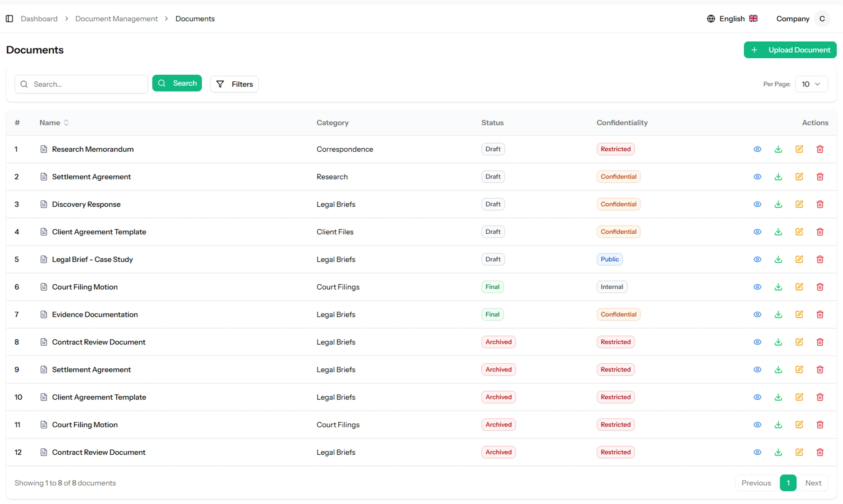Download the Research Memorandum document
The width and height of the screenshot is (843, 504).
coord(778,149)
